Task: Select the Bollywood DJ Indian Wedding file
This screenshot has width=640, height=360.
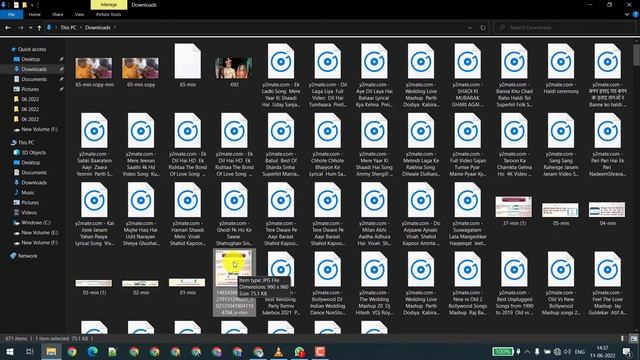Action: (327, 284)
